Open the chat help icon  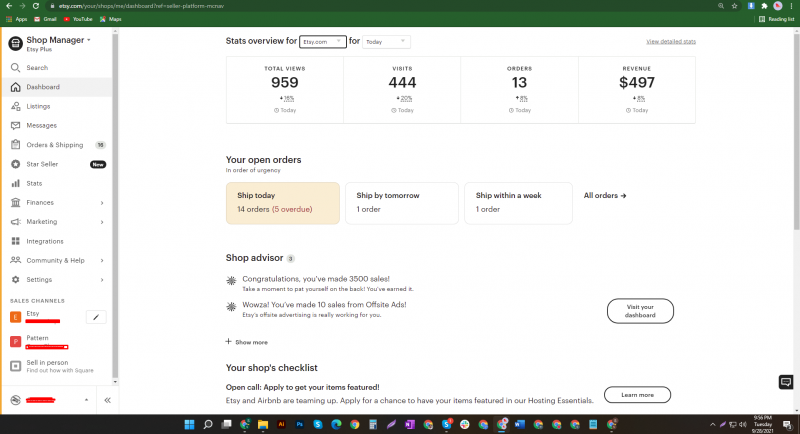click(786, 381)
